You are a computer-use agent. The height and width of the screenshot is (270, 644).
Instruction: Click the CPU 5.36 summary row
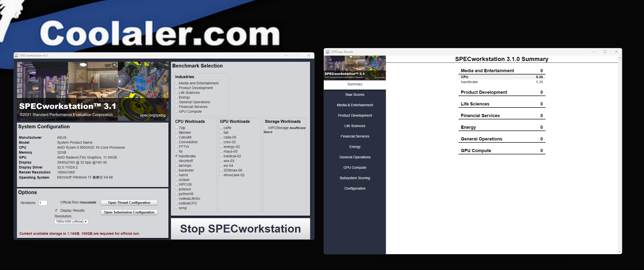pos(502,77)
